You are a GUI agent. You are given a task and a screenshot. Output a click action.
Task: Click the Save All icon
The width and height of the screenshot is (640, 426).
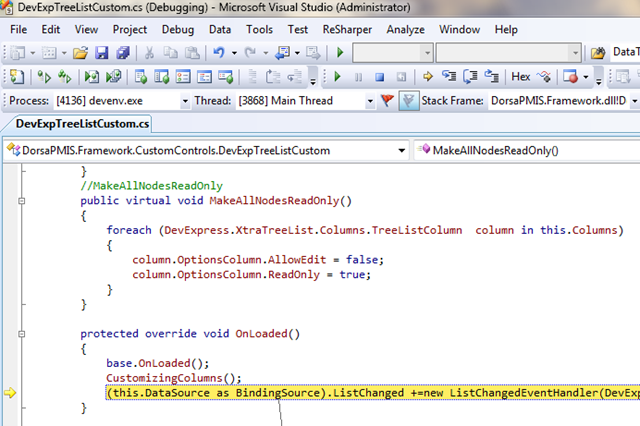[123, 53]
